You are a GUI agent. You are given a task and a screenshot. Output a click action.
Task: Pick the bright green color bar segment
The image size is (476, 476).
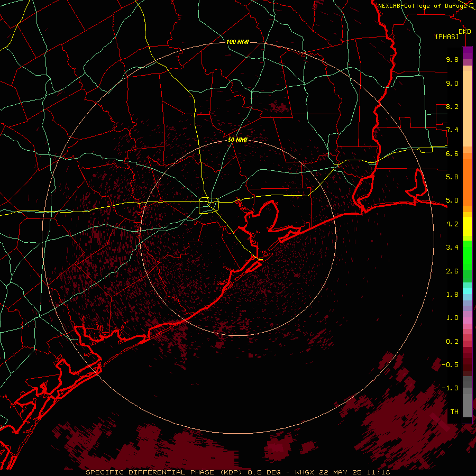(467, 255)
